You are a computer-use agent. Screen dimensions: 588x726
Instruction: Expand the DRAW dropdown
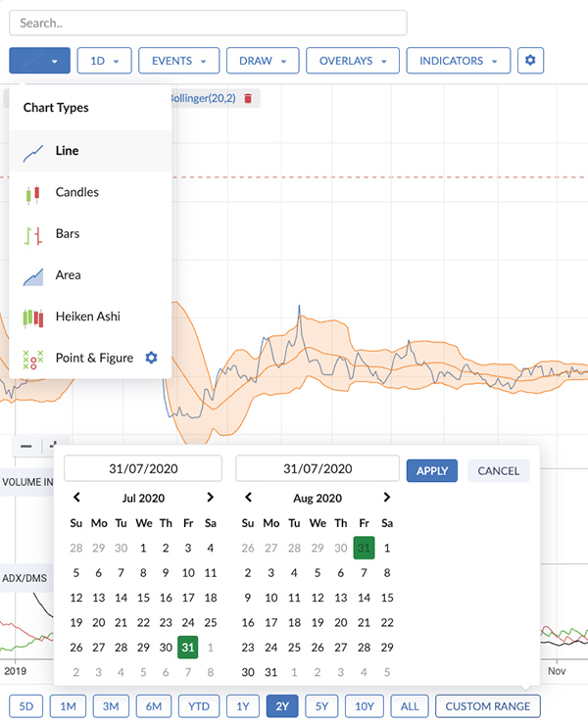click(x=263, y=60)
